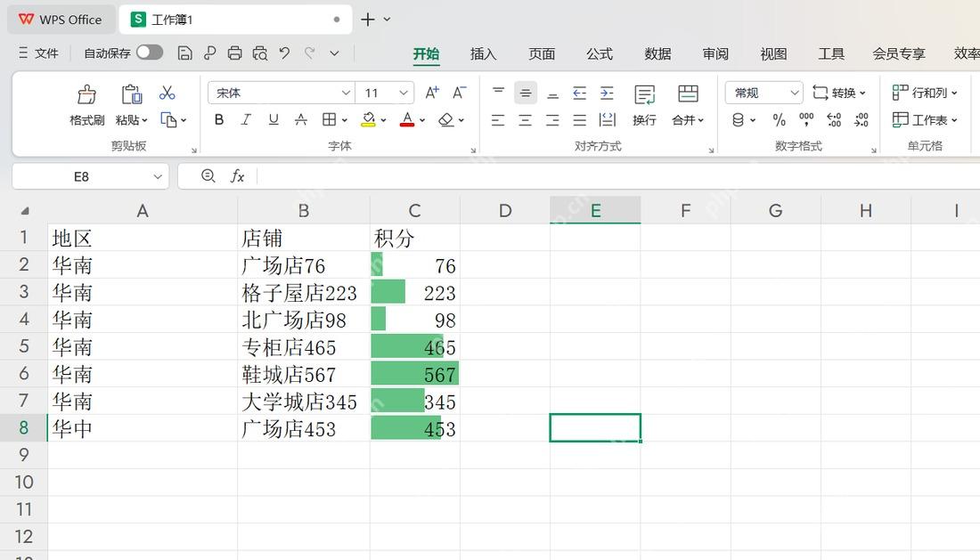Switch to the 插入 Insert tab
This screenshot has height=560, width=980.
[x=483, y=53]
